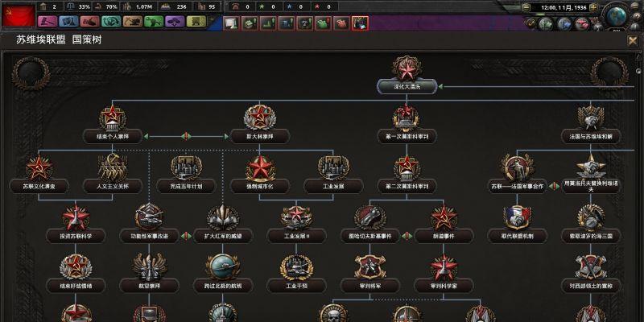This screenshot has height=322, width=644.
Task: Open the pink gavel decisions menu
Action: click(47, 22)
